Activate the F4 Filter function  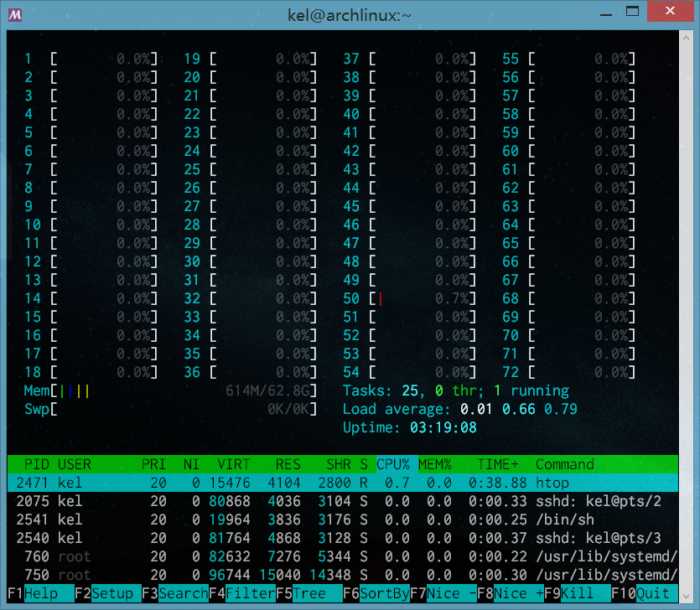point(242,593)
